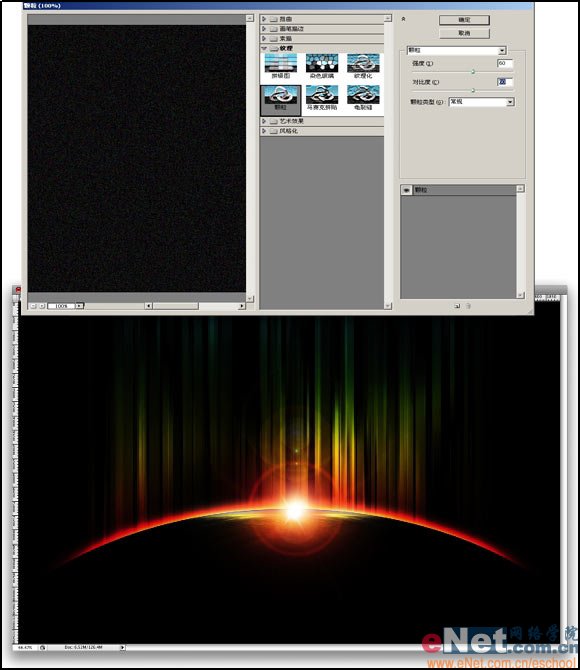
Task: Click the new effect layer icon
Action: point(457,306)
